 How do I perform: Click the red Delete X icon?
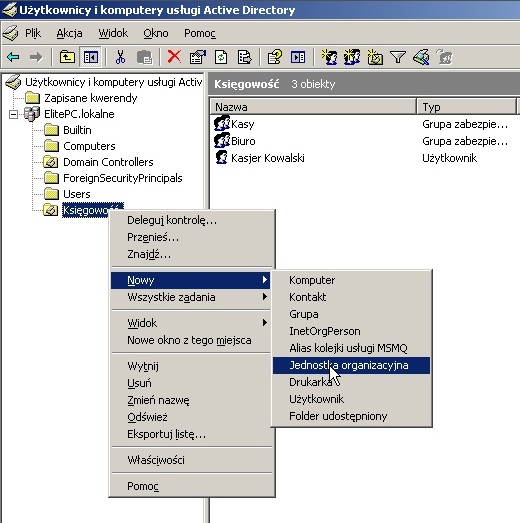point(174,57)
